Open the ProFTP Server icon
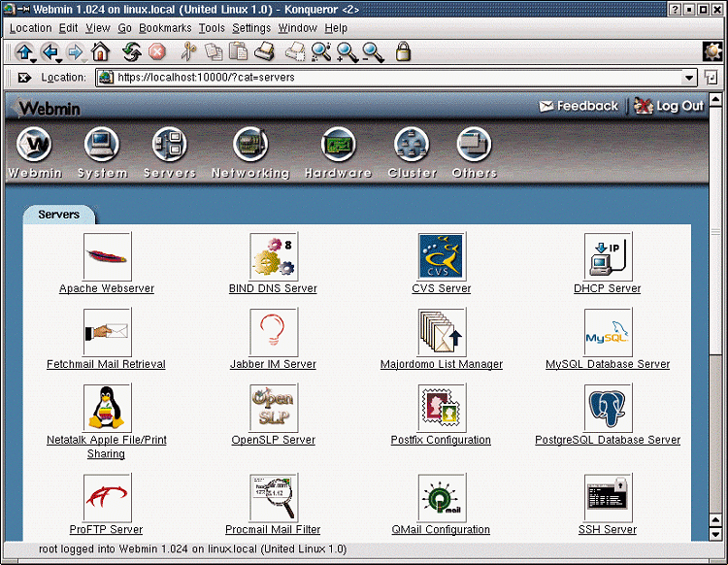Viewport: 728px width, 565px height. click(x=107, y=497)
